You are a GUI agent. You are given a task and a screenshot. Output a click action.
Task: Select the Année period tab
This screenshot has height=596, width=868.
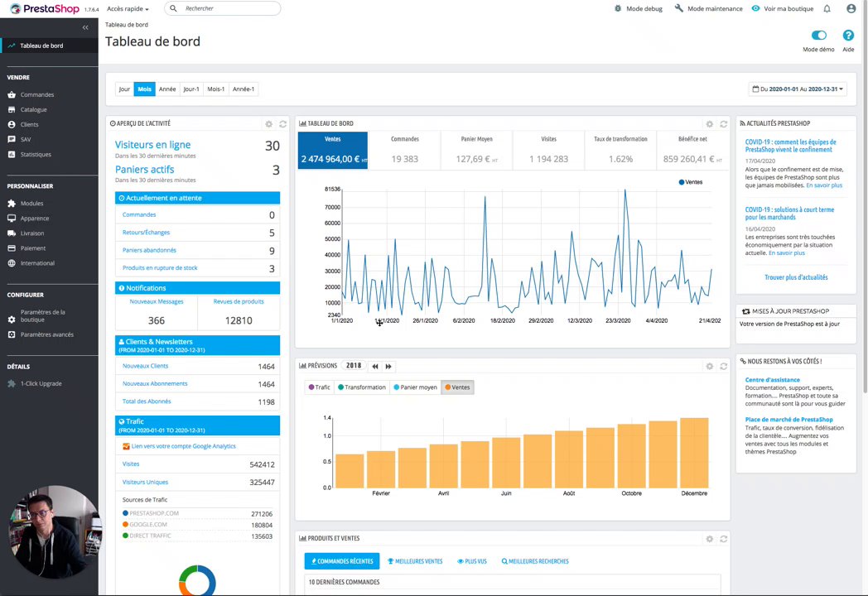[x=167, y=89]
